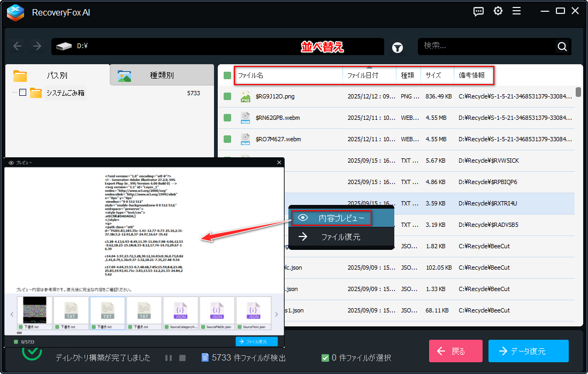Tick the システムごみ箱 folder checkbox
Image resolution: width=588 pixels, height=374 pixels.
pyautogui.click(x=22, y=93)
